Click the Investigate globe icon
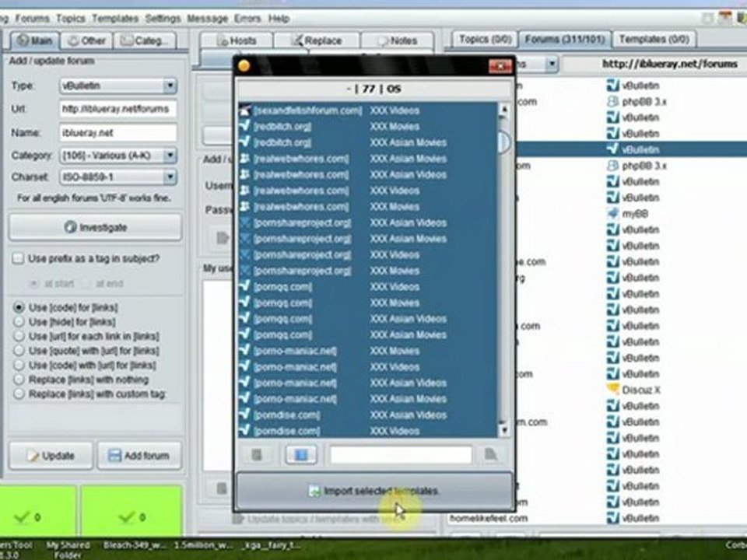 coord(70,227)
